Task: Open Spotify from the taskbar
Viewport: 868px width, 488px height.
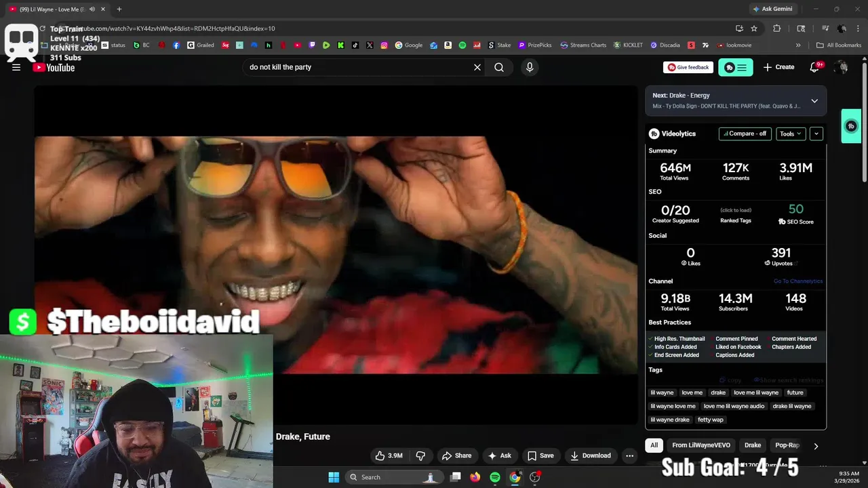Action: click(495, 477)
